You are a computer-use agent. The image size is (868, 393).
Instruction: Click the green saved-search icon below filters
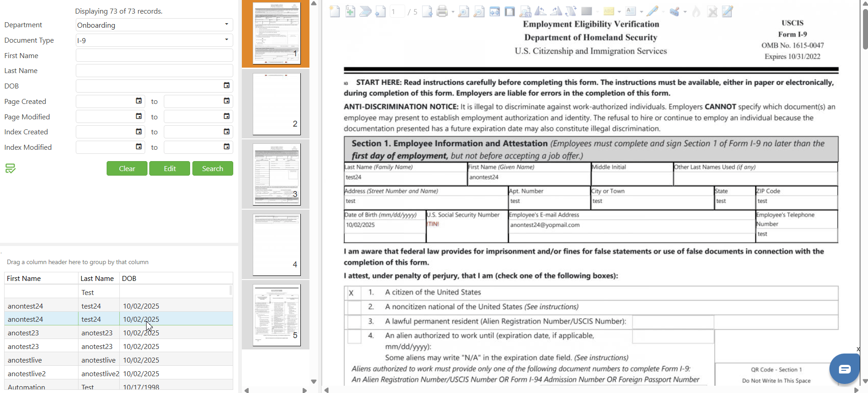click(10, 168)
